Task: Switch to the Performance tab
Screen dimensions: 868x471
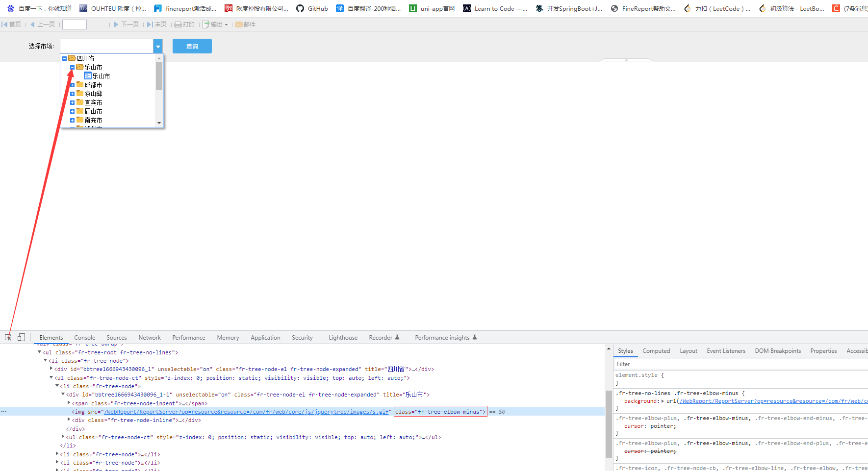Action: pos(189,338)
